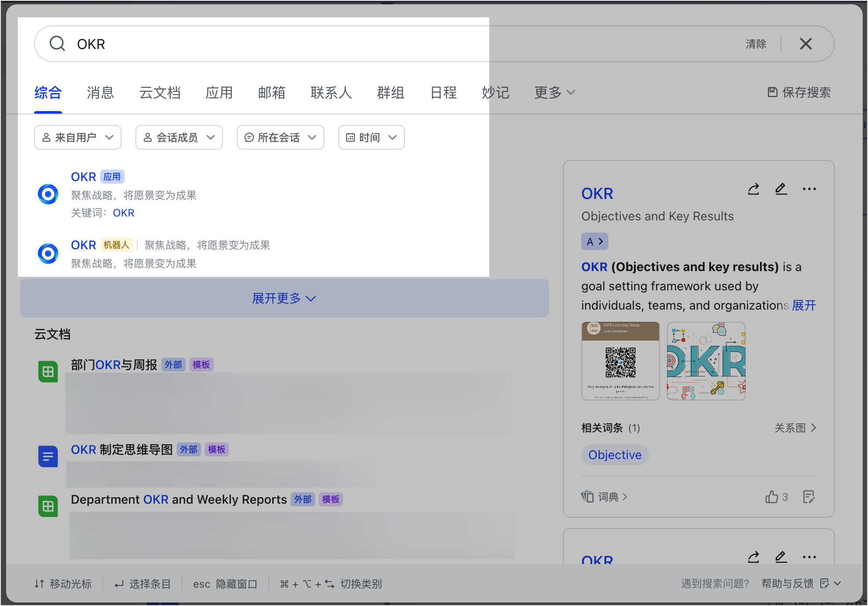Viewport: 868px width, 606px height.
Task: Open the 来自用户 filter dropdown
Action: tap(77, 137)
